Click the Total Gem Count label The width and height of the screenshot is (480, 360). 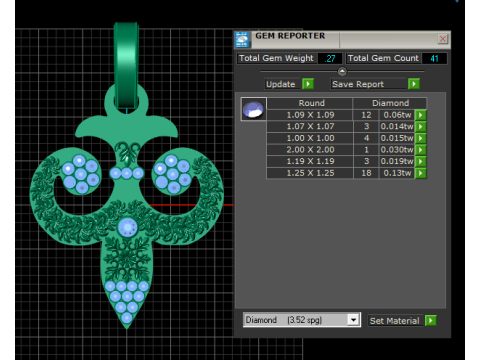coord(383,58)
